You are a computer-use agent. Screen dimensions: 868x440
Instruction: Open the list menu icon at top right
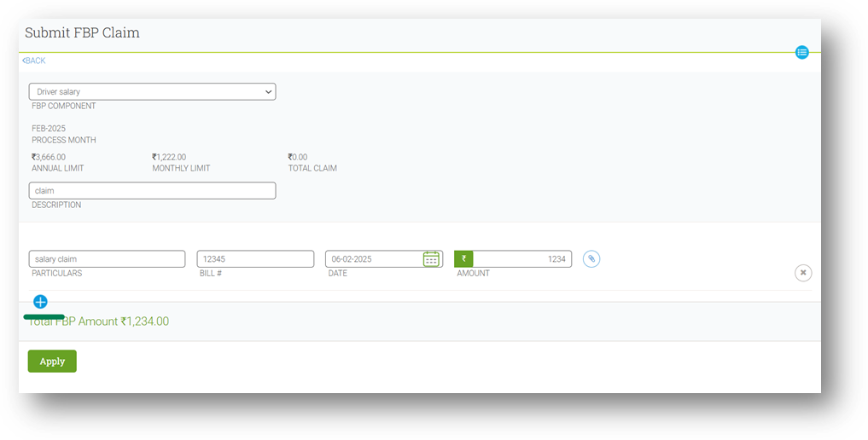point(801,53)
